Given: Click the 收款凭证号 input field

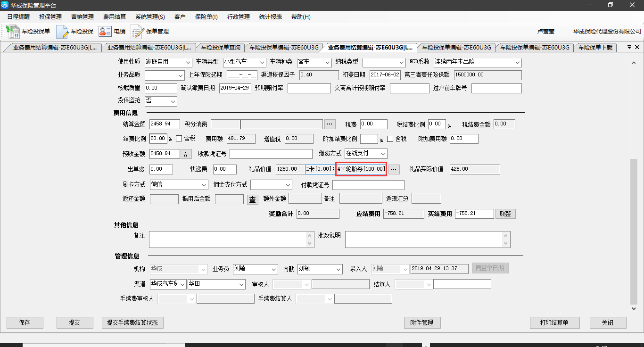Looking at the screenshot, I should [x=271, y=154].
